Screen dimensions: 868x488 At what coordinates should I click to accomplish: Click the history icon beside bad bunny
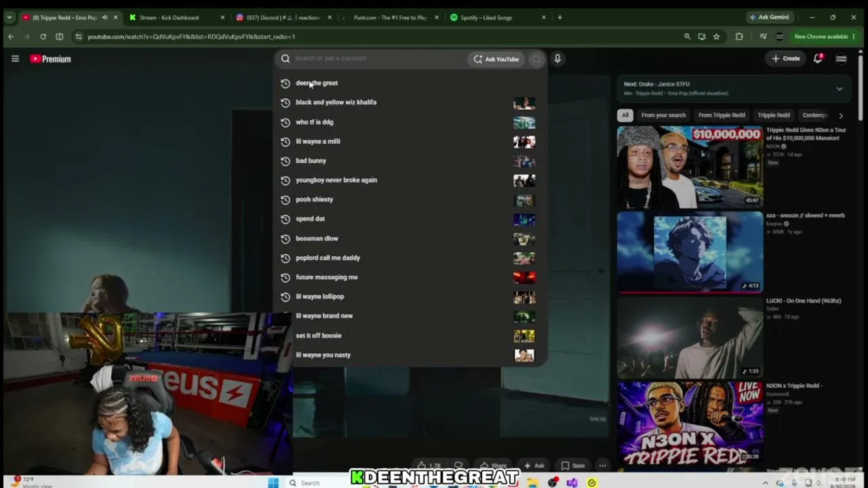point(285,161)
